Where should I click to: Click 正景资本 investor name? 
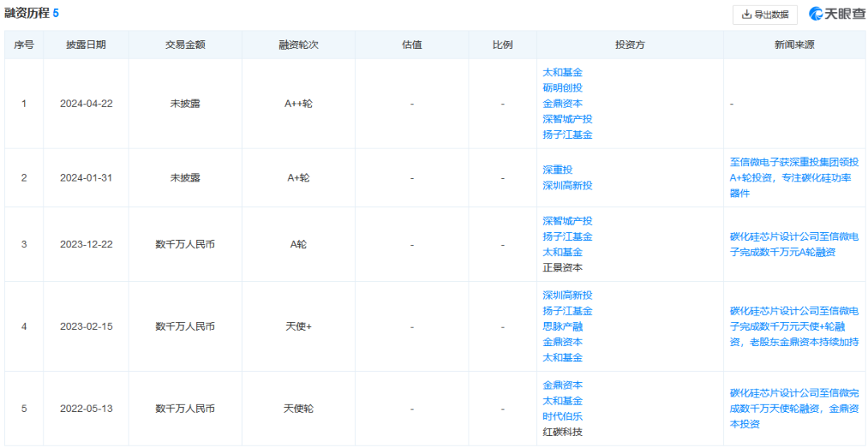point(563,268)
